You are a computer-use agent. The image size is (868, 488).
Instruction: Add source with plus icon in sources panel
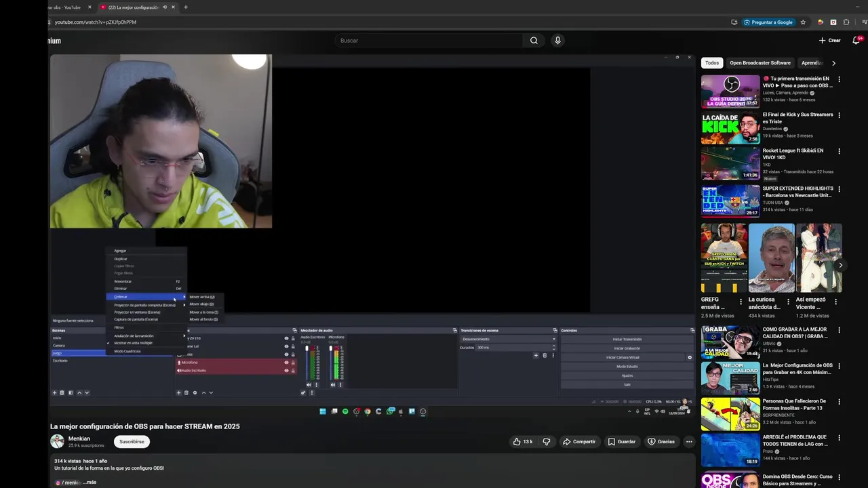[x=178, y=392]
